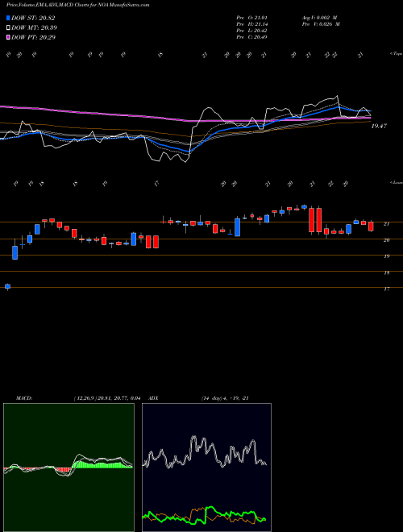Select the 'DOW PT: 20.29' legend text
The height and width of the screenshot is (532, 403).
click(x=33, y=37)
